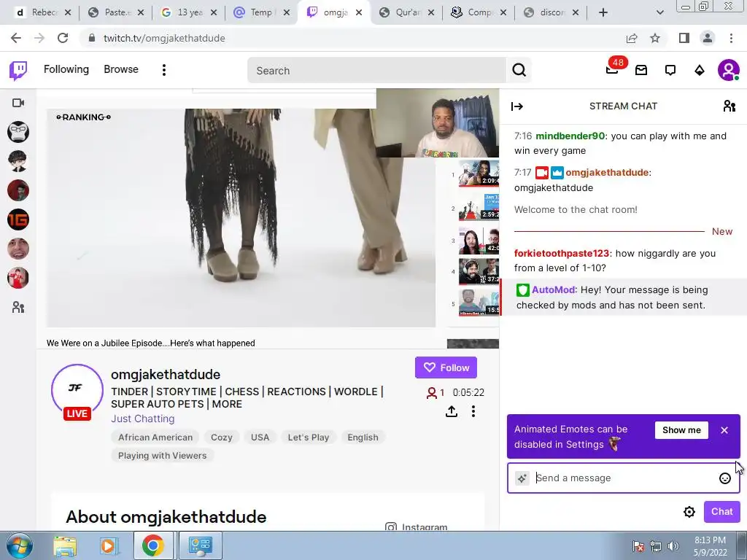
Task: Click the forkietoothpaste123 username in chat
Action: (x=562, y=253)
